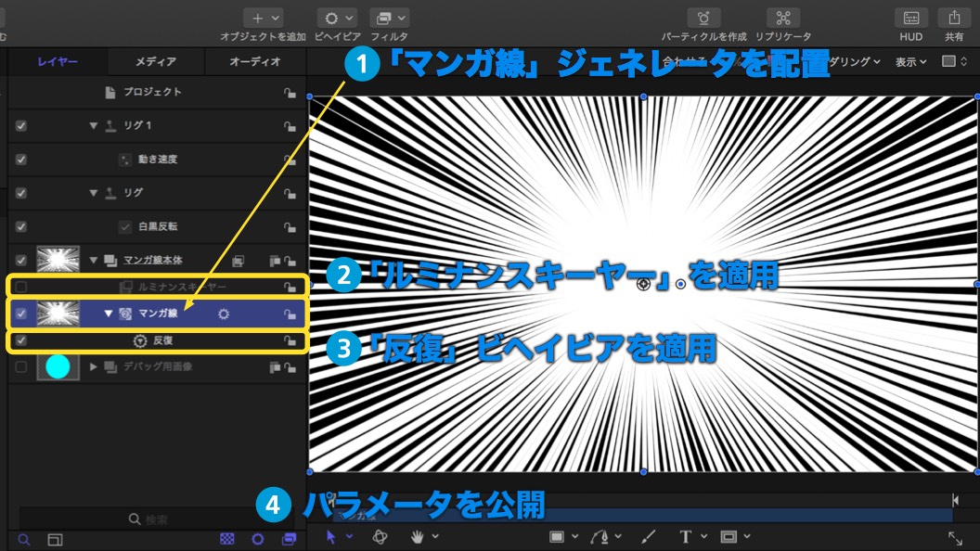Open the レンダリング (Render) dropdown
The width and height of the screenshot is (980, 551).
[x=854, y=62]
